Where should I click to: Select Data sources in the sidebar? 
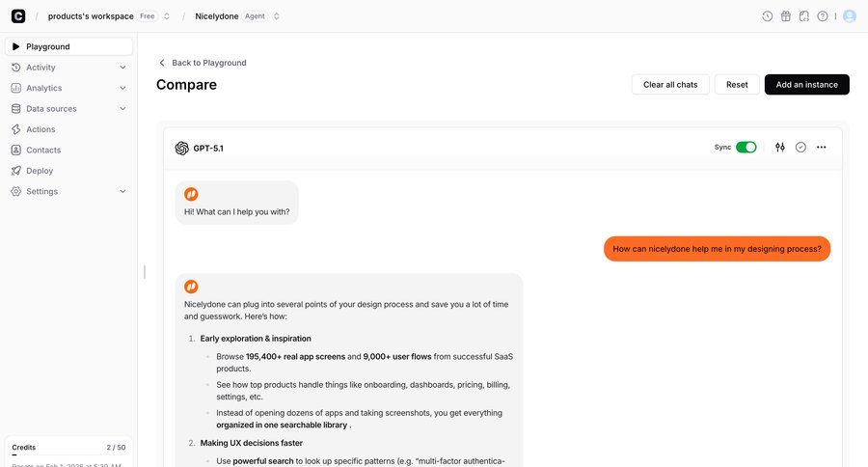click(68, 109)
